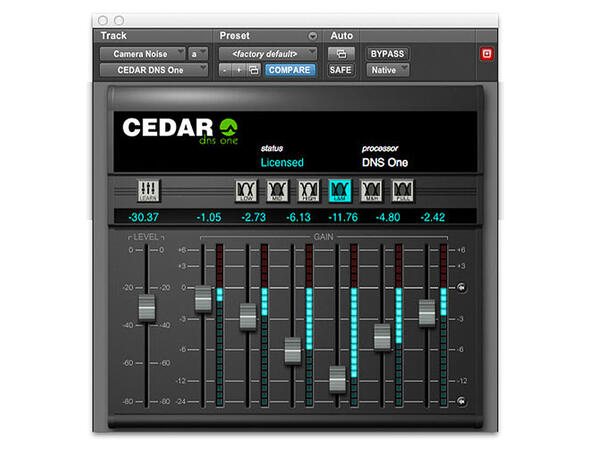Click the gain value -6.13
The image size is (610, 450).
tap(298, 217)
